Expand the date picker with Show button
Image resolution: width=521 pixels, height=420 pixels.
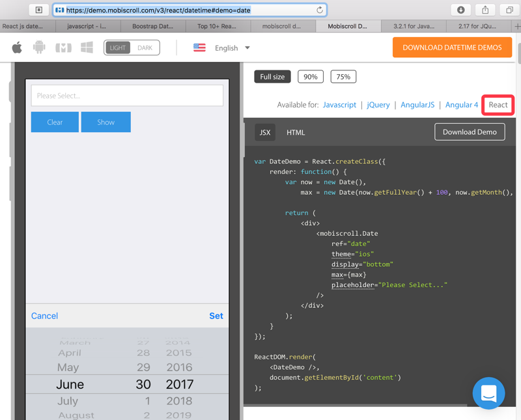coord(106,122)
